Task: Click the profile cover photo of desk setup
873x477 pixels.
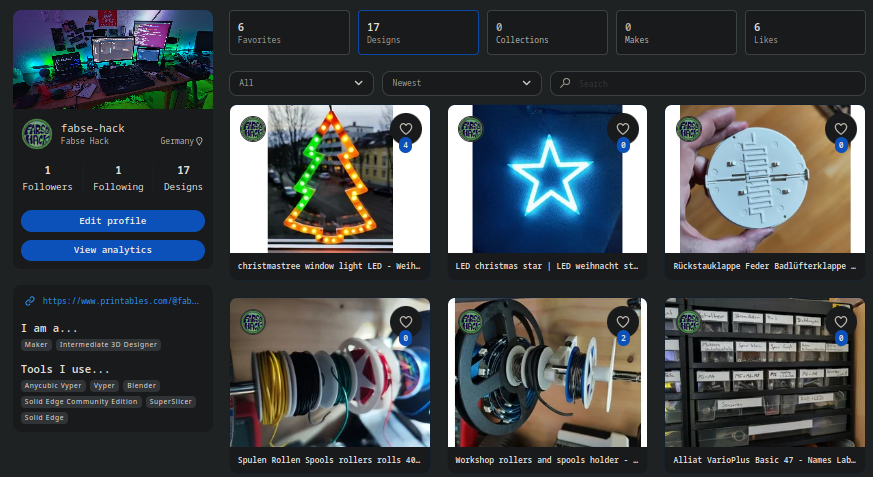Action: 113,60
